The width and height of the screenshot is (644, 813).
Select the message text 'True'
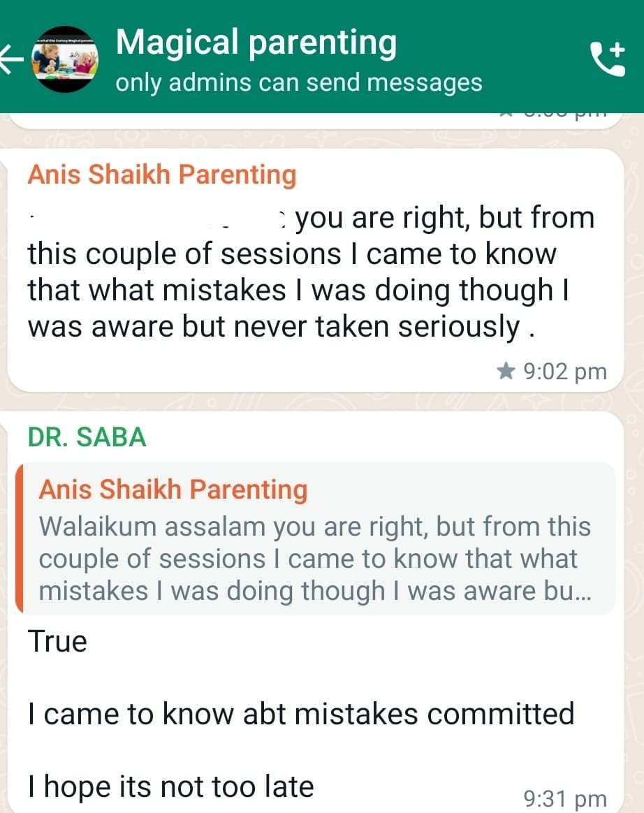pyautogui.click(x=57, y=641)
